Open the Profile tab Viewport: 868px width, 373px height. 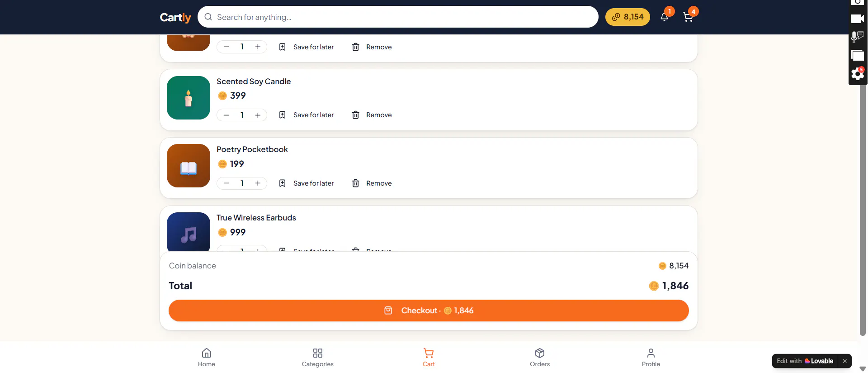(651, 358)
